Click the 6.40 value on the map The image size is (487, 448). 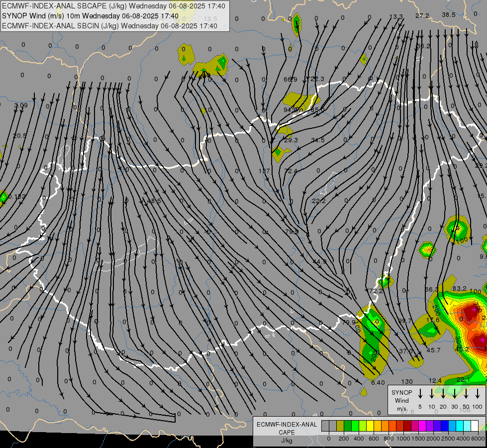(x=378, y=383)
